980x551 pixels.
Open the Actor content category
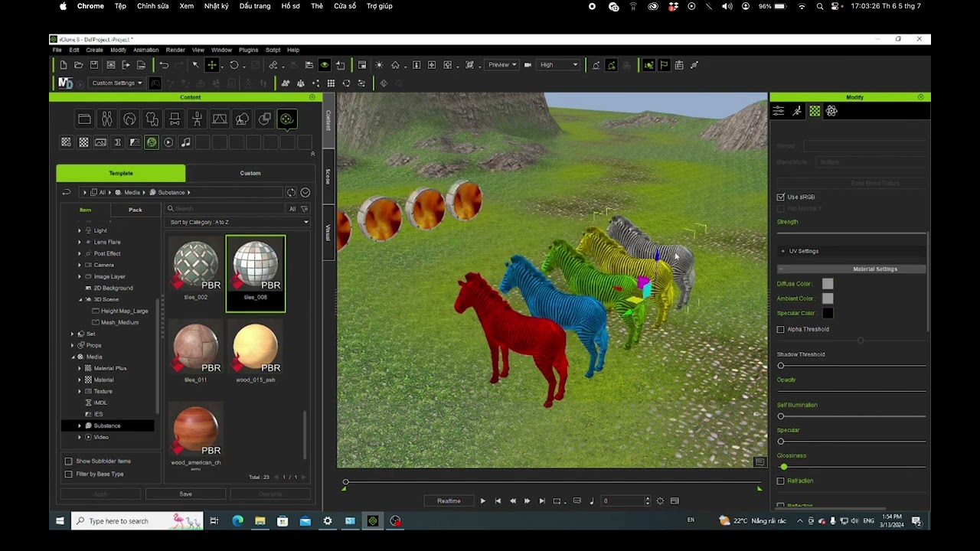pos(107,119)
